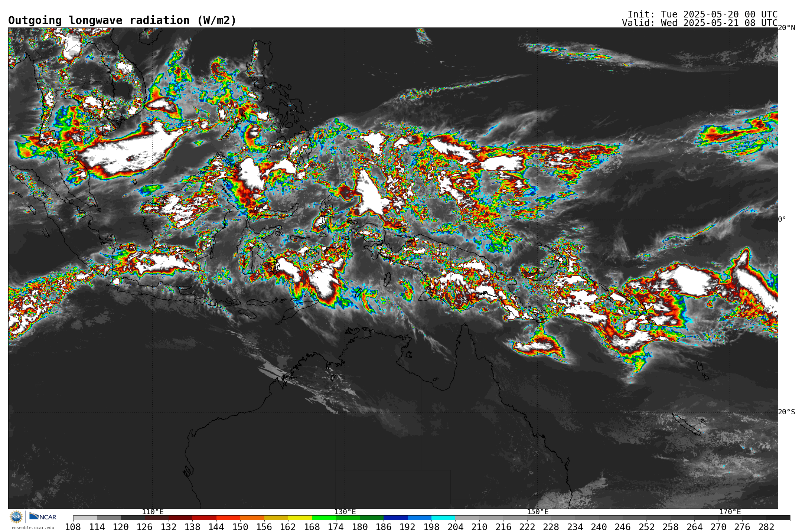Click the colorbar value 156

(x=264, y=527)
